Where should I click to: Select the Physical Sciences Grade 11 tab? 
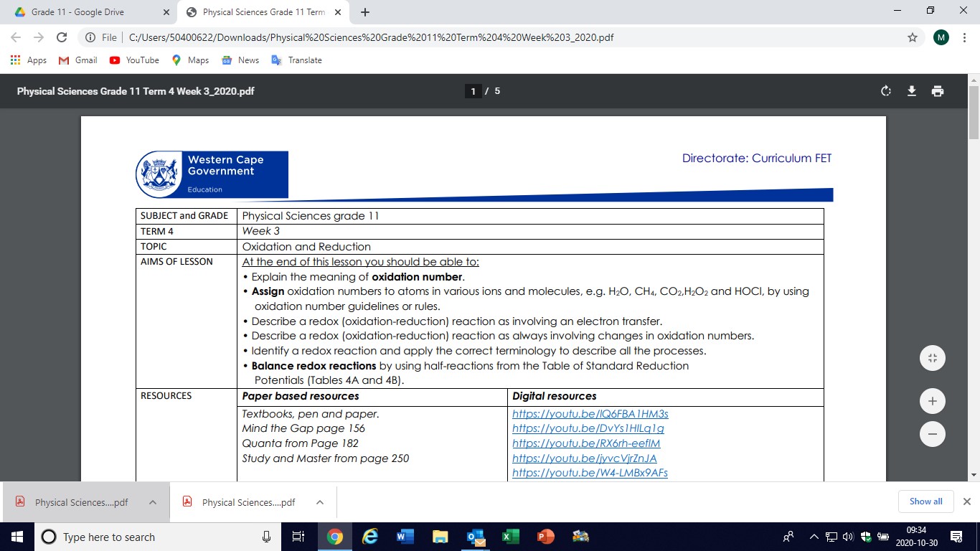coord(263,12)
